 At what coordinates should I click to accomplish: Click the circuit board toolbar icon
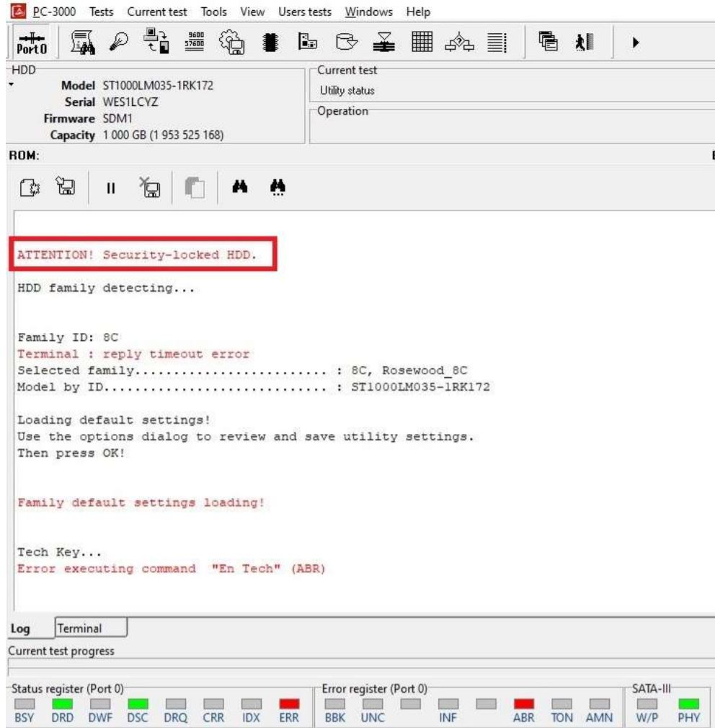tap(307, 41)
